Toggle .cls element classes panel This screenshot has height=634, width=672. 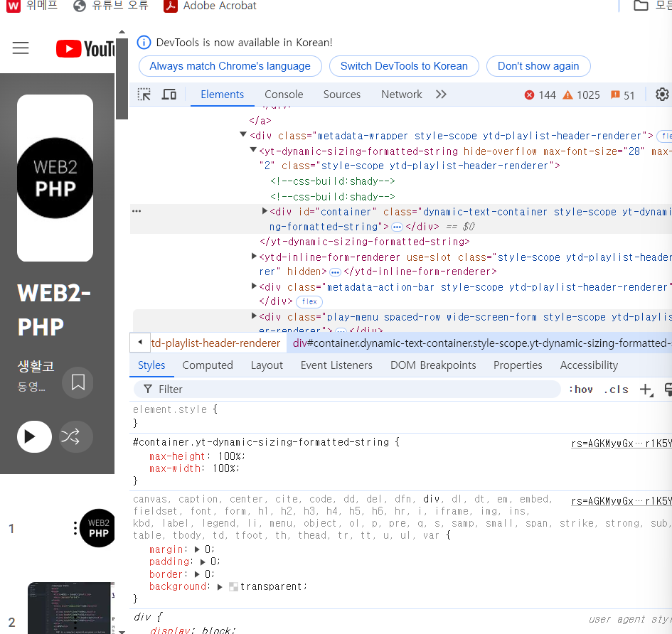tap(616, 389)
